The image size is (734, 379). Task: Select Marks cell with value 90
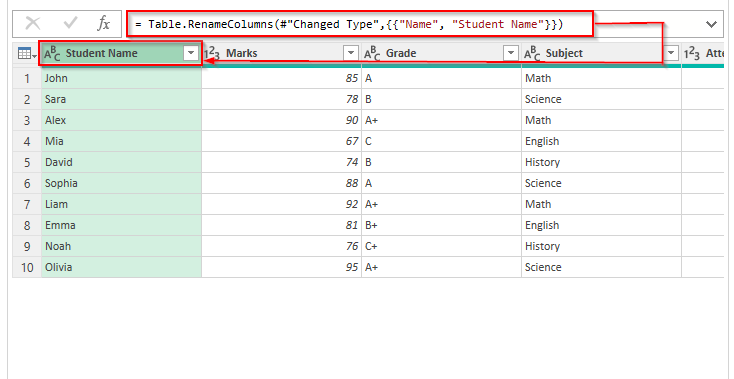(x=281, y=120)
